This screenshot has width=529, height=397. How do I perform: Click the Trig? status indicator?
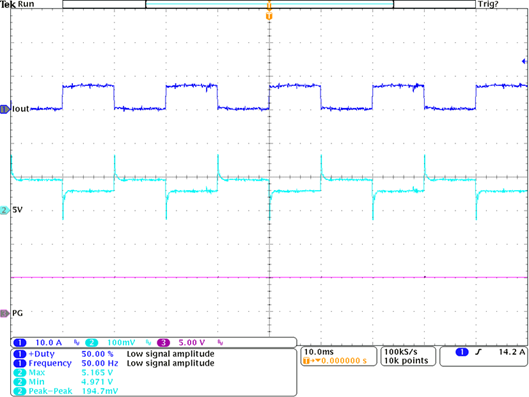488,4
